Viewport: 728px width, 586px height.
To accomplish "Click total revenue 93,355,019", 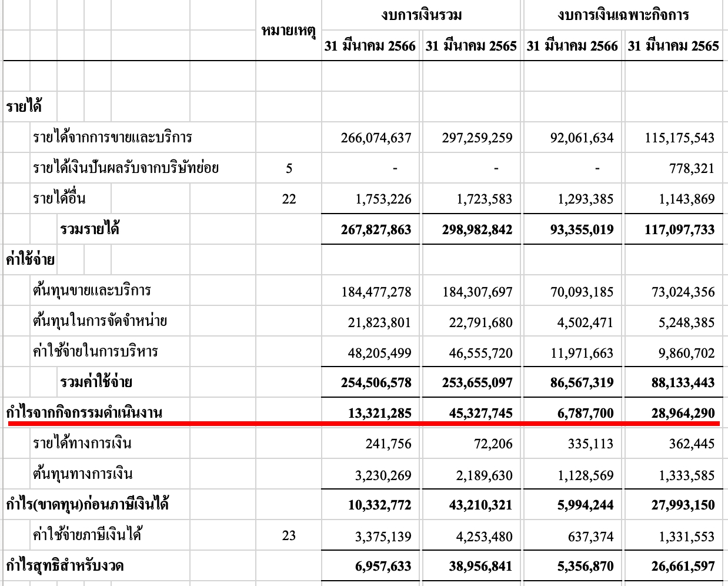I will [582, 229].
